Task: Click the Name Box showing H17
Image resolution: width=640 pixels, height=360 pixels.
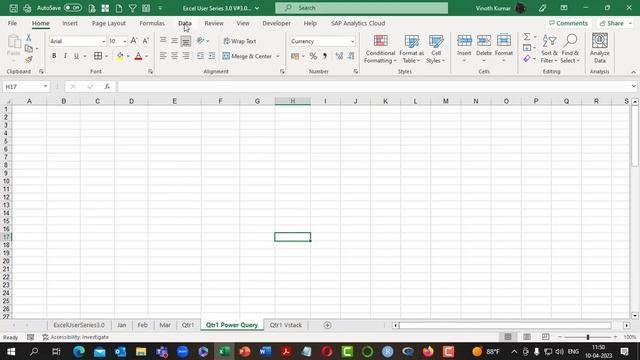Action: (26, 87)
